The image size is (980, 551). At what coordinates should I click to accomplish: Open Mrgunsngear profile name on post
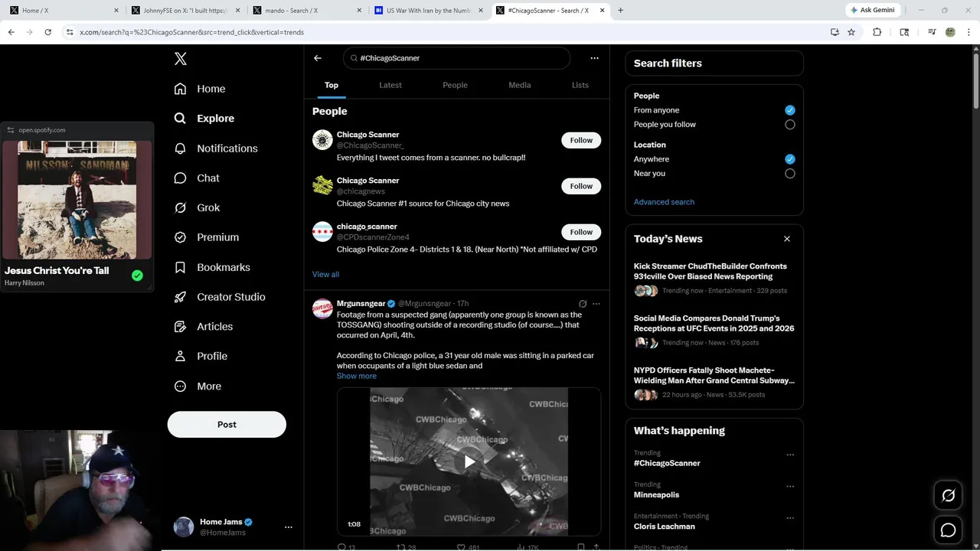point(361,304)
